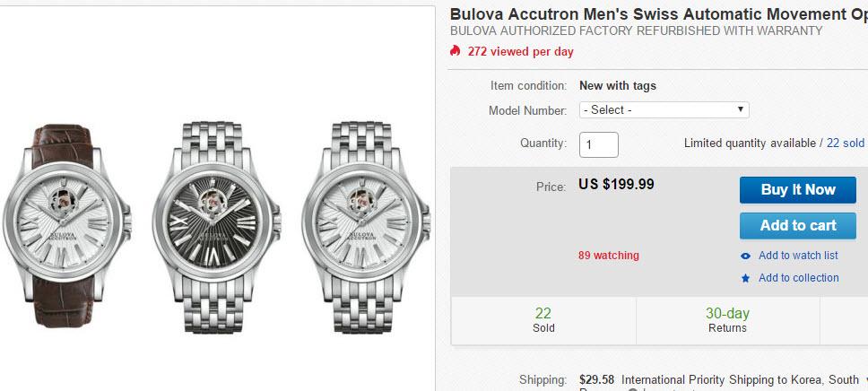Click the 89 watching text
This screenshot has width=868, height=391.
(x=609, y=256)
